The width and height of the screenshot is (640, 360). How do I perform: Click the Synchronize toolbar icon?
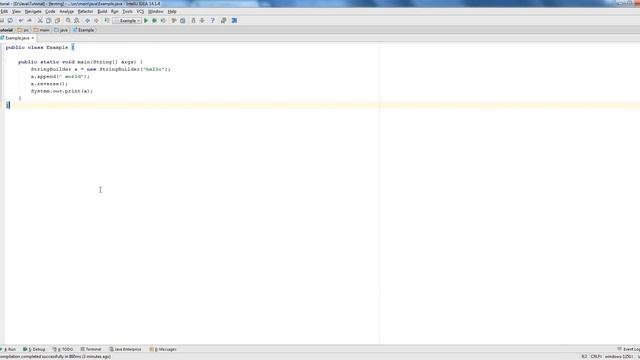(10, 20)
